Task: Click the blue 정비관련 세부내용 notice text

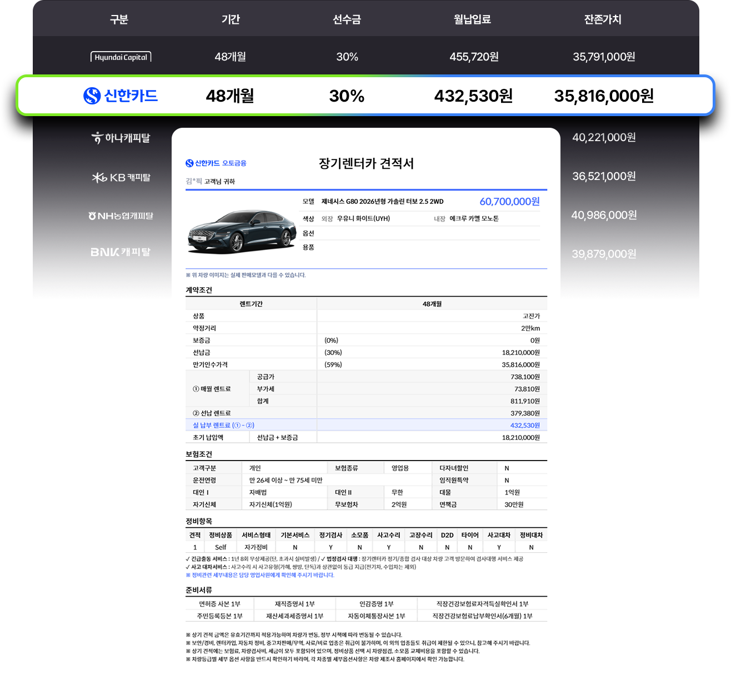Action: click(260, 575)
